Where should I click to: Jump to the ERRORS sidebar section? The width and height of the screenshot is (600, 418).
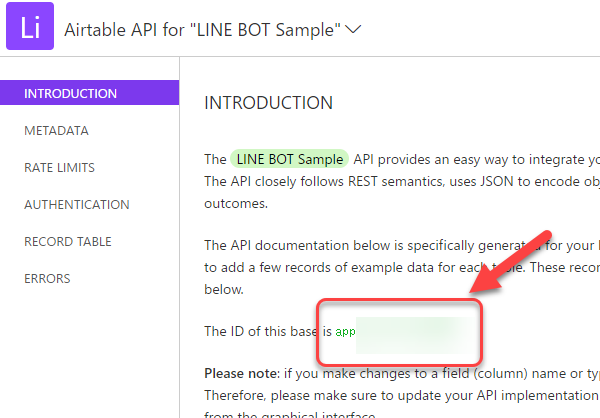(47, 279)
